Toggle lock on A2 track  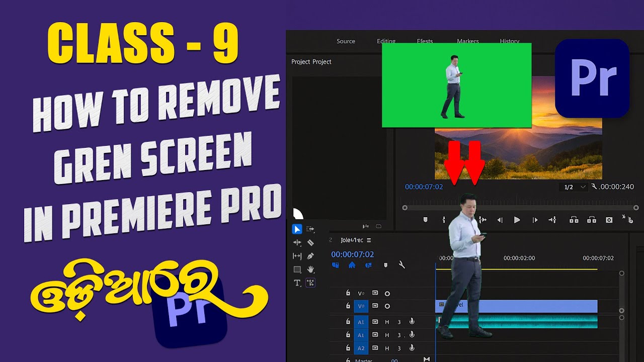(x=348, y=348)
